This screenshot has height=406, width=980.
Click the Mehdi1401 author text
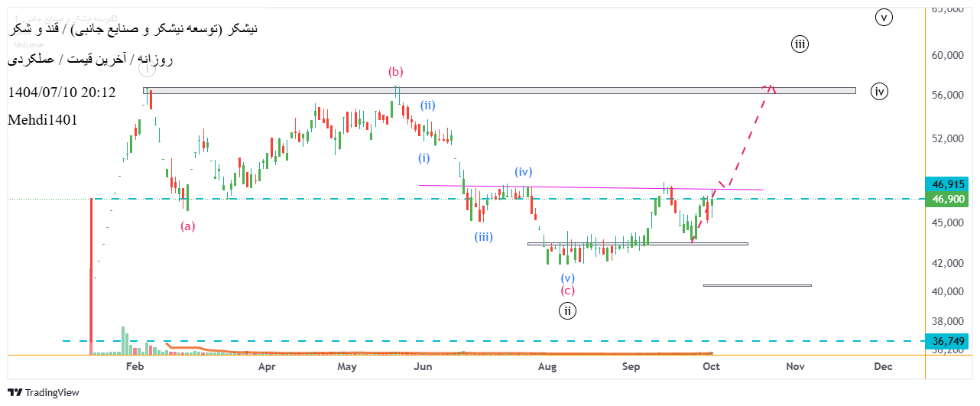42,120
